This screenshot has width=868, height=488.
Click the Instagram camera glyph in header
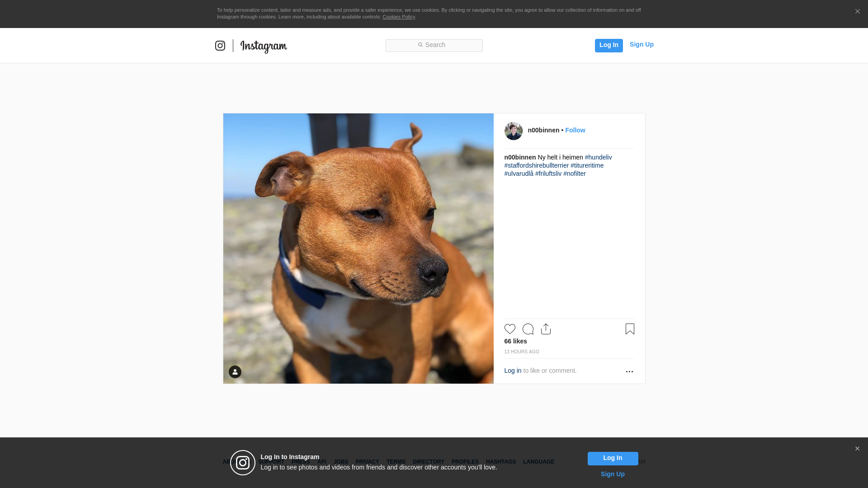tap(220, 46)
